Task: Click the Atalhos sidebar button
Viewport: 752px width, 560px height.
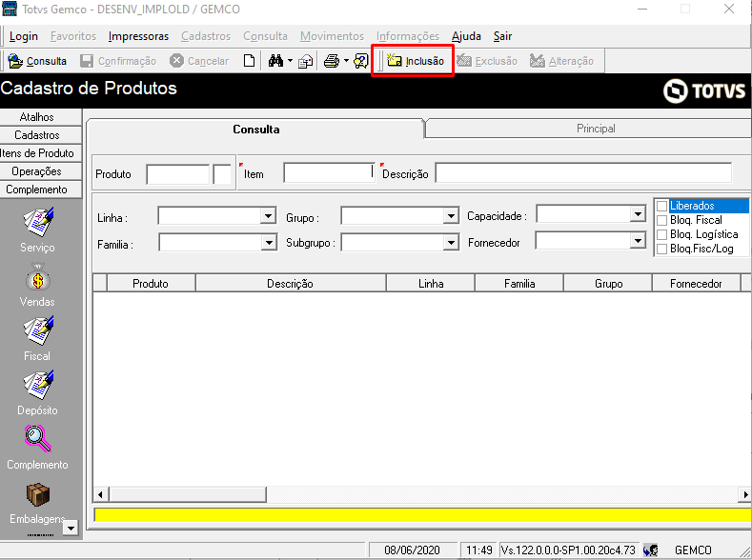Action: (x=40, y=117)
